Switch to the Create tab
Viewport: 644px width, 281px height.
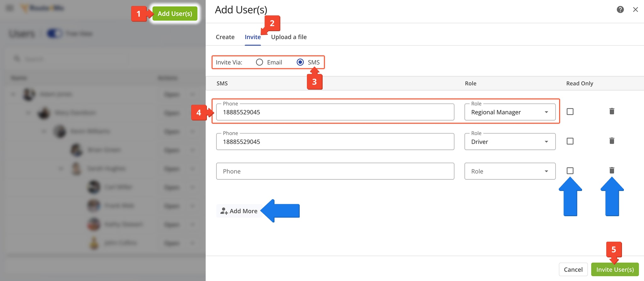pos(225,37)
